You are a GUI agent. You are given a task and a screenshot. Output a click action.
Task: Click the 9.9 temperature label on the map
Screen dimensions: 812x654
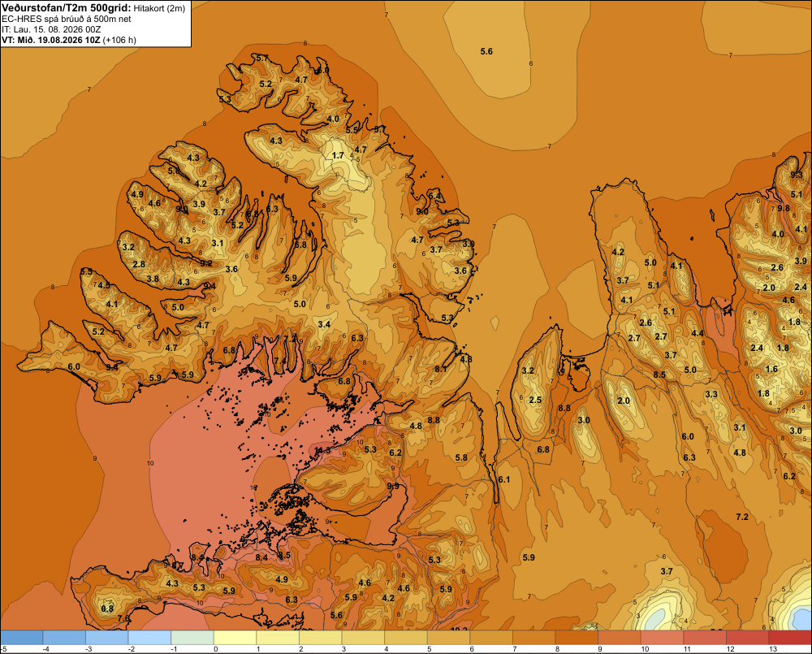click(x=393, y=486)
